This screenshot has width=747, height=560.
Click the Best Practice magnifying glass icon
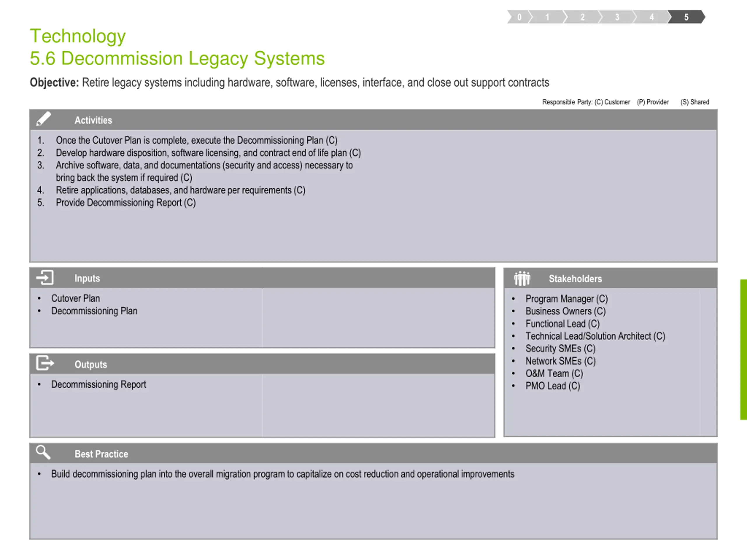coord(43,452)
